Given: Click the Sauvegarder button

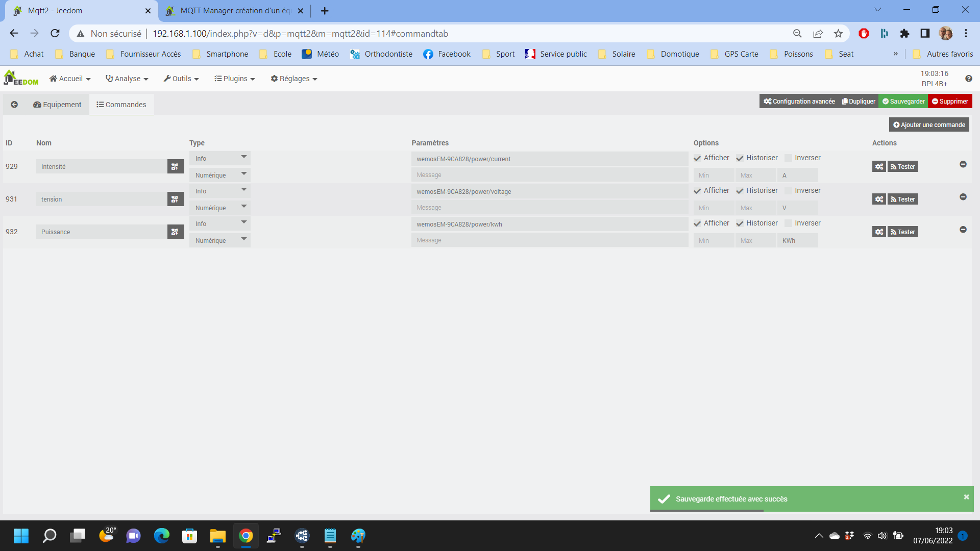Looking at the screenshot, I should (903, 102).
